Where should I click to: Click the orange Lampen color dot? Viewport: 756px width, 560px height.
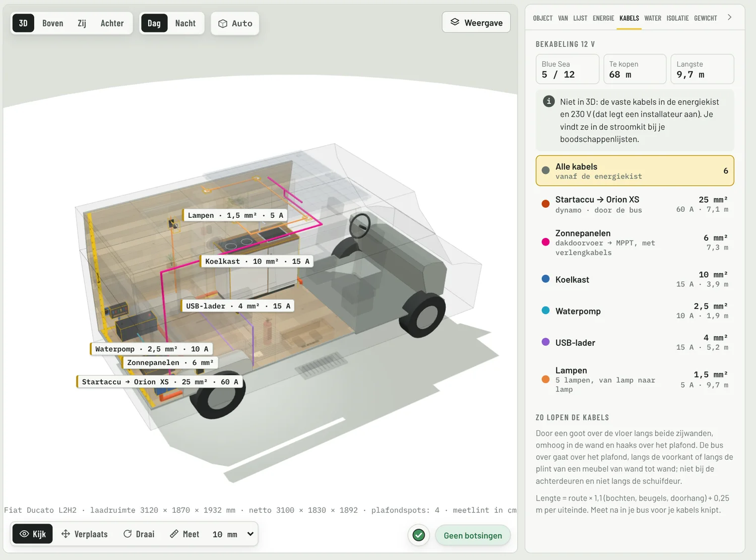pyautogui.click(x=545, y=379)
